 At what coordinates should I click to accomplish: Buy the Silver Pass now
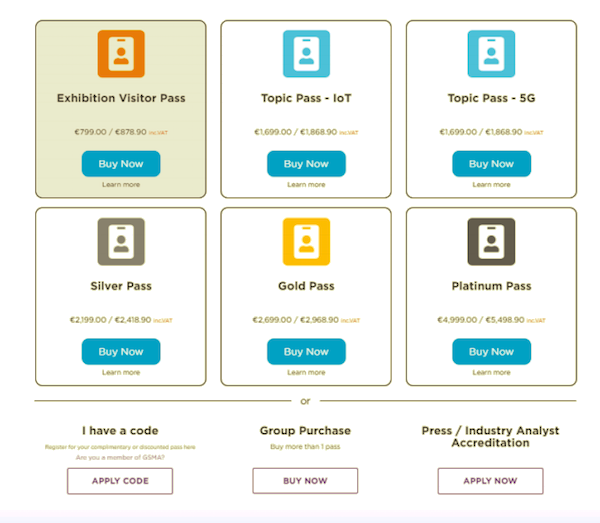(x=121, y=351)
